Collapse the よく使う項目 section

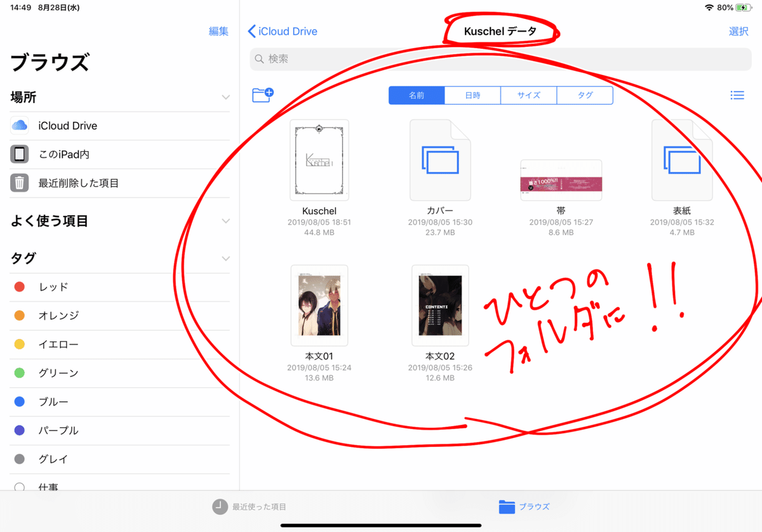click(x=225, y=221)
